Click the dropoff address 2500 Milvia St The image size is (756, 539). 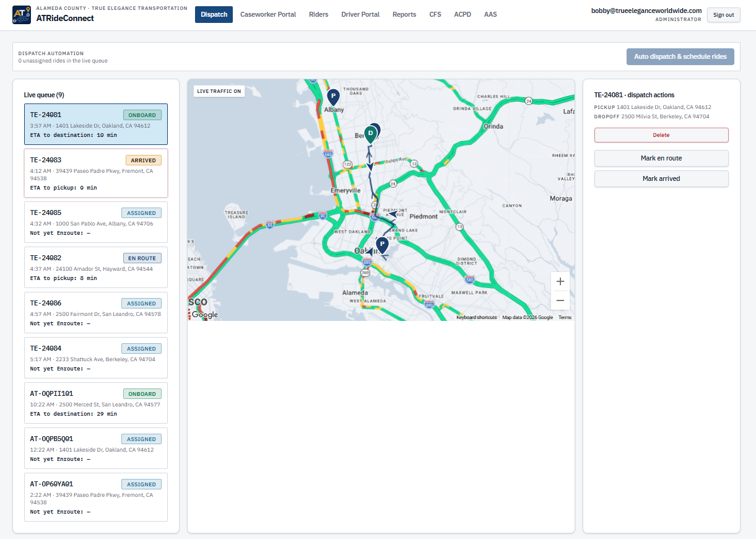click(665, 116)
